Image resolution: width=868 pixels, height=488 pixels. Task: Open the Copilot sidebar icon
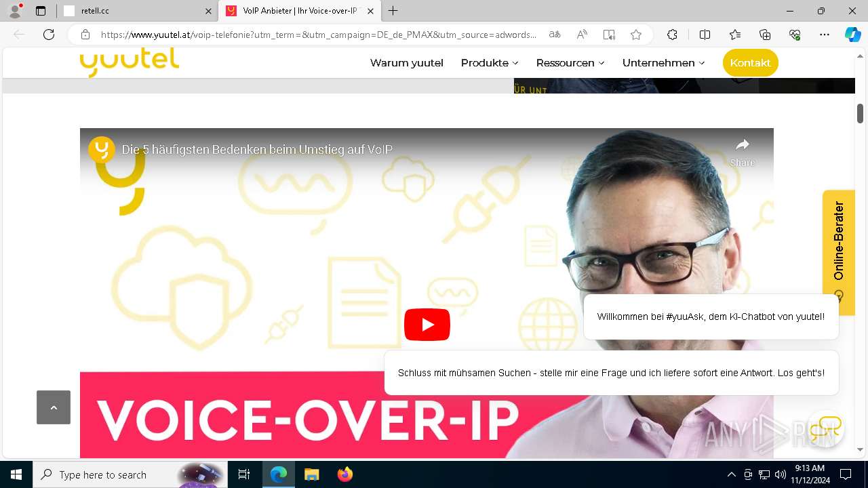click(852, 35)
